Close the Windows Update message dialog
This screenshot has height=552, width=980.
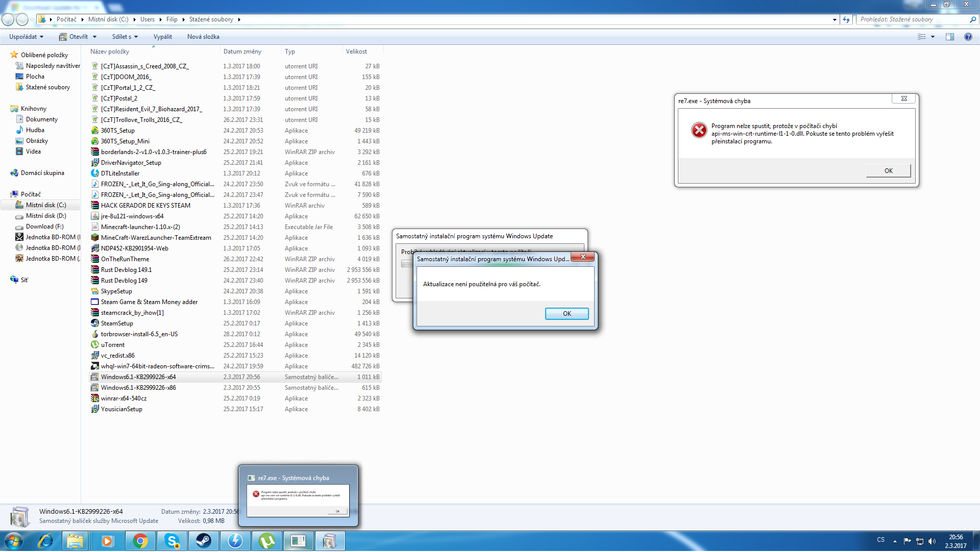[x=583, y=257]
